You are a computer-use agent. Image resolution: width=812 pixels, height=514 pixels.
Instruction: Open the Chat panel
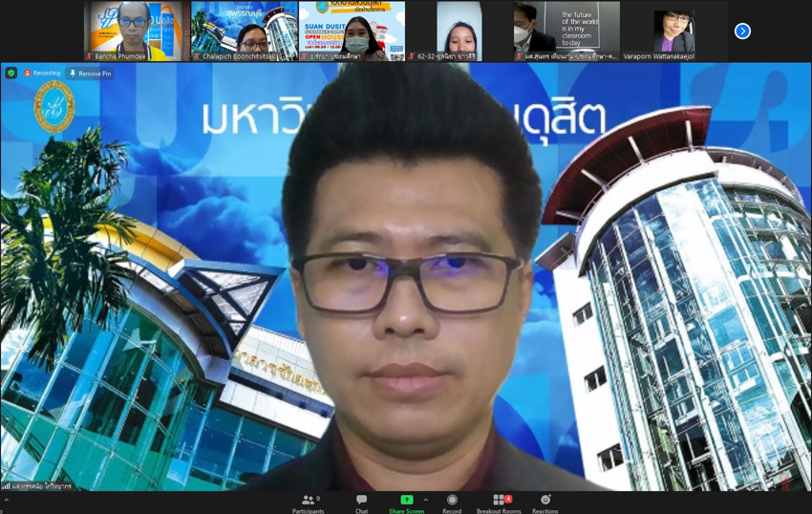click(361, 503)
